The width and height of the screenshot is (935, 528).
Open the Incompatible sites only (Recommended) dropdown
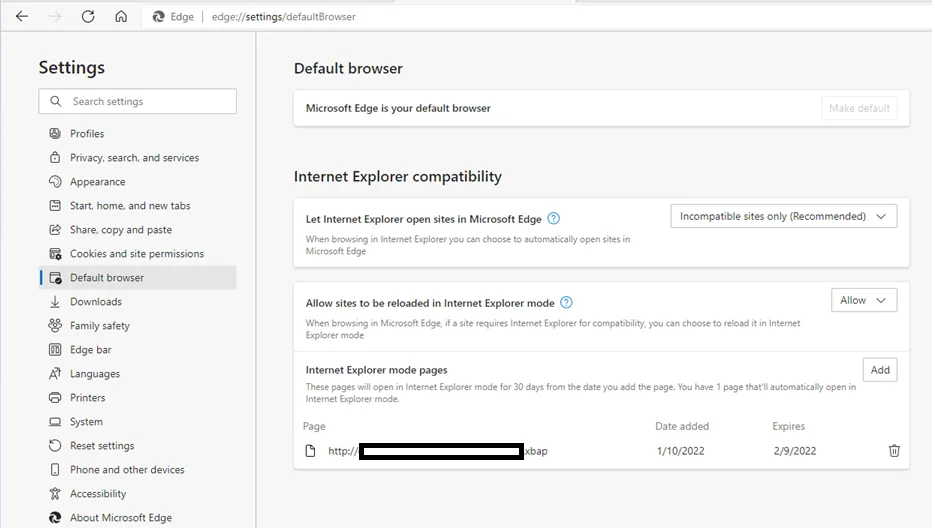[784, 216]
